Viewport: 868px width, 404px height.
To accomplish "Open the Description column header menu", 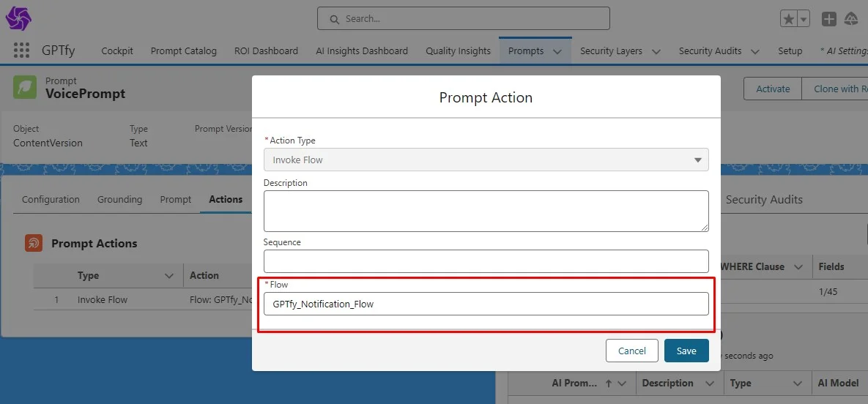I will coord(710,383).
